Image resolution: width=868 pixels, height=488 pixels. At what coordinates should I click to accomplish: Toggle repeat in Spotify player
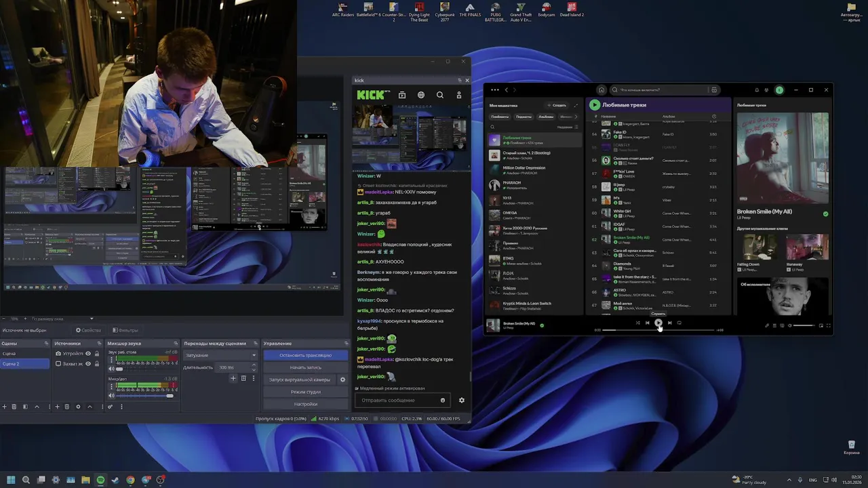pos(679,323)
